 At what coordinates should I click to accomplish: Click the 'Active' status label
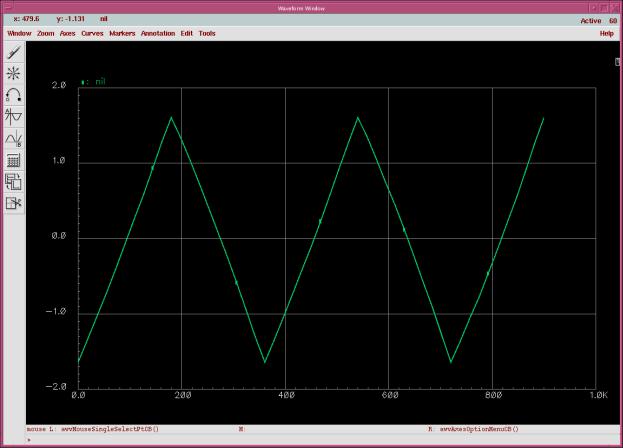(x=591, y=21)
